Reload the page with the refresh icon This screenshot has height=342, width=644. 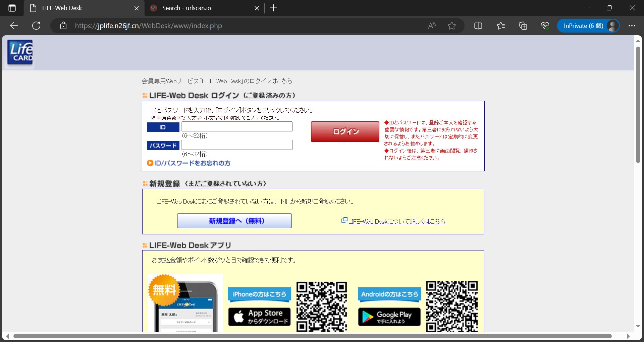click(x=36, y=25)
